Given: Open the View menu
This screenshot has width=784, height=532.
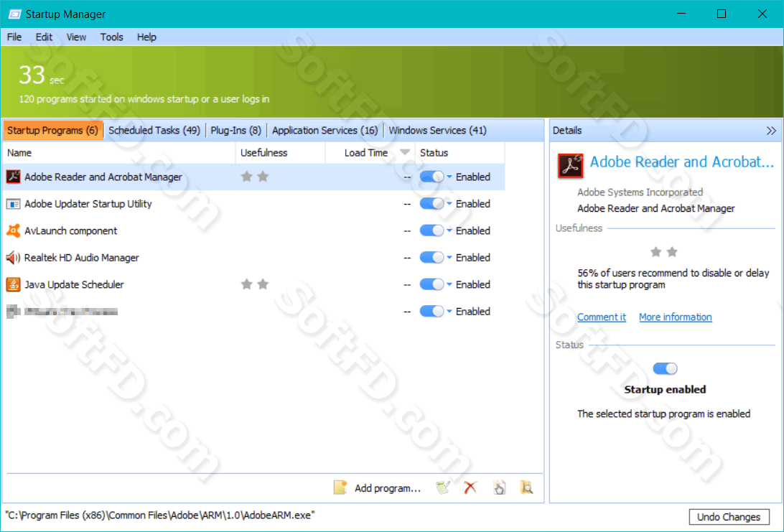Looking at the screenshot, I should tap(77, 37).
